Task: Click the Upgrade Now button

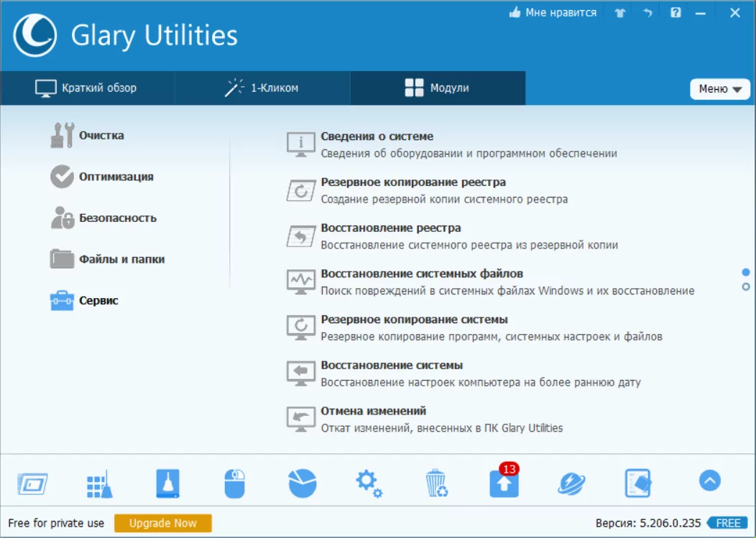Action: coord(163,523)
